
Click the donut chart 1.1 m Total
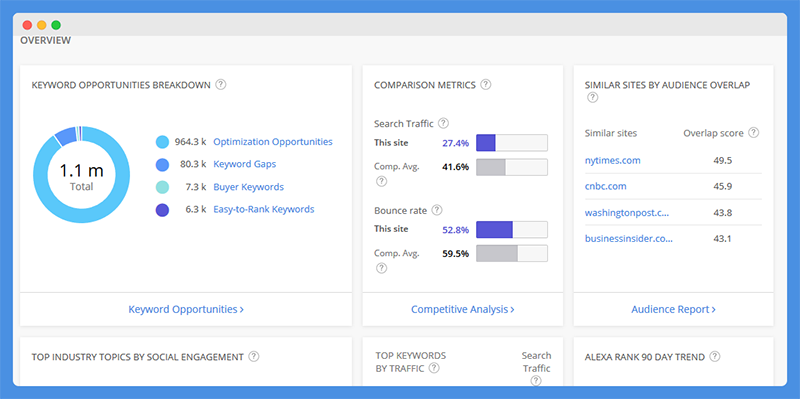click(x=82, y=174)
